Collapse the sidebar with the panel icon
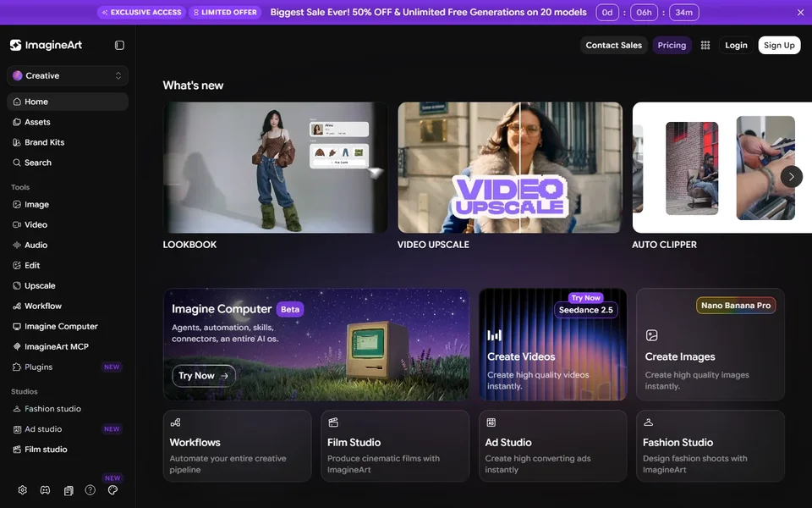The height and width of the screenshot is (508, 812). click(119, 45)
